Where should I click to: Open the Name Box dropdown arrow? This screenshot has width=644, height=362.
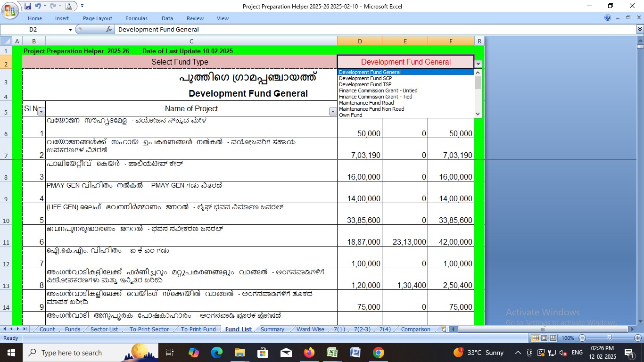tap(70, 29)
